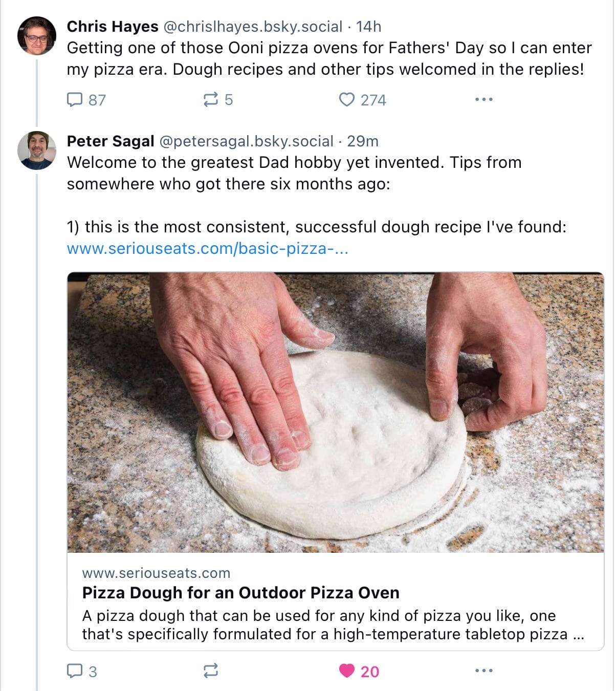The image size is (616, 691).
Task: Reply to Peter Sagal's post
Action: [x=75, y=671]
